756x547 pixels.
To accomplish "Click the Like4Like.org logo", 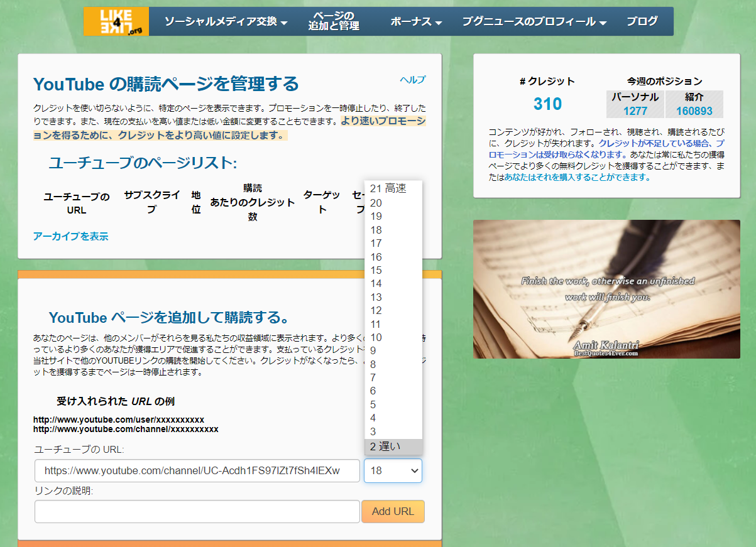I will pyautogui.click(x=116, y=21).
